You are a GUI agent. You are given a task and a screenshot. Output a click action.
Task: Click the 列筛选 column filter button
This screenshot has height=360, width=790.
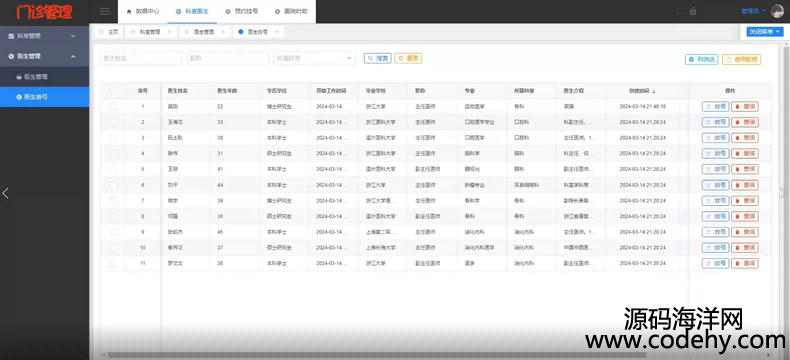(701, 59)
